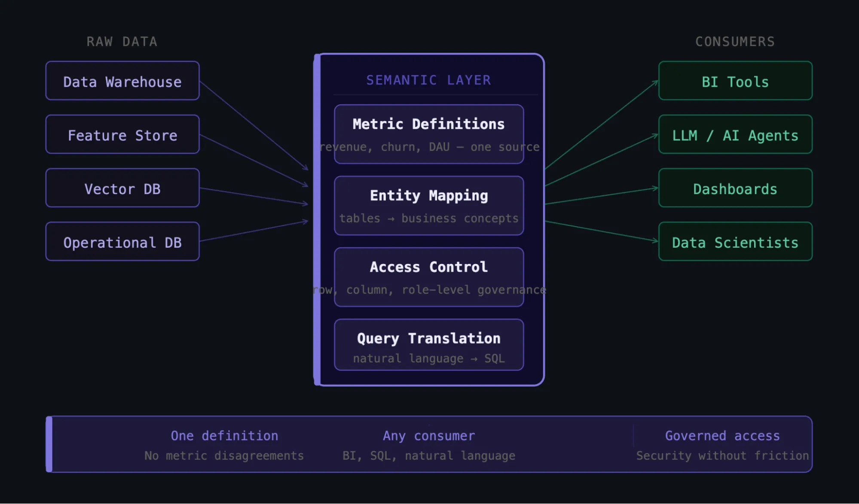The height and width of the screenshot is (504, 859).
Task: Click the 'Governed access' label
Action: click(722, 436)
